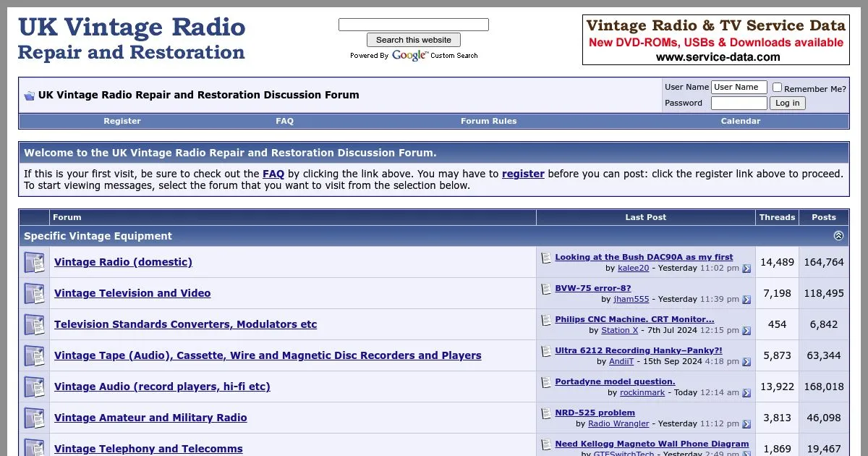868x456 pixels.
Task: View profile of user rockinmark
Action: tap(641, 393)
